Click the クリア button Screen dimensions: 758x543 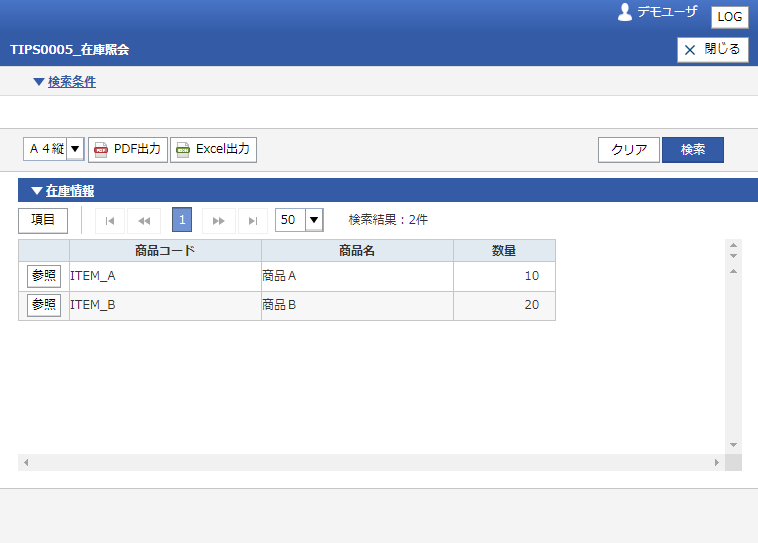628,150
